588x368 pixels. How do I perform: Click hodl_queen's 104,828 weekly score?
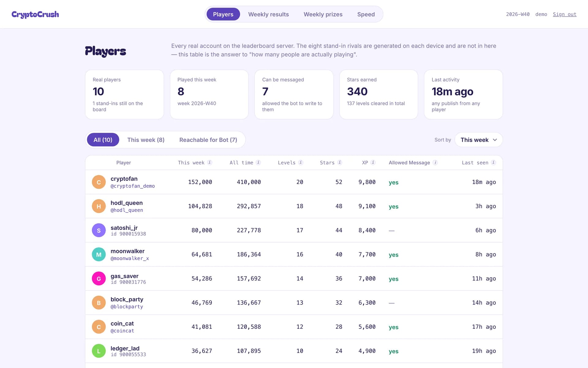click(x=200, y=206)
